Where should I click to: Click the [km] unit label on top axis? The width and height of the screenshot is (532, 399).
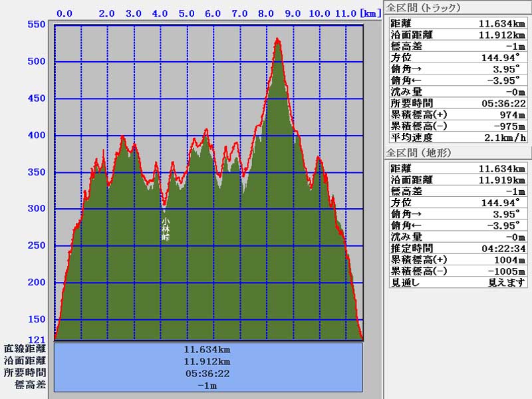click(370, 13)
